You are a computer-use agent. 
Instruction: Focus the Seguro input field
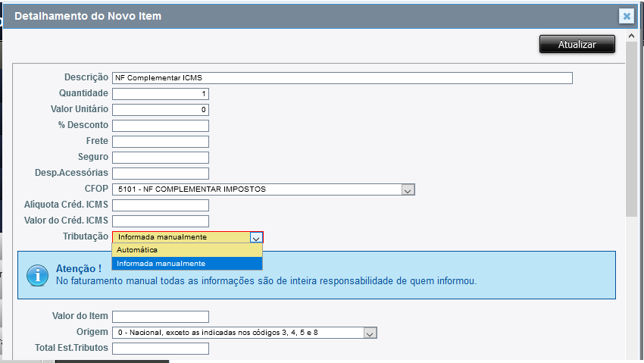coord(160,158)
